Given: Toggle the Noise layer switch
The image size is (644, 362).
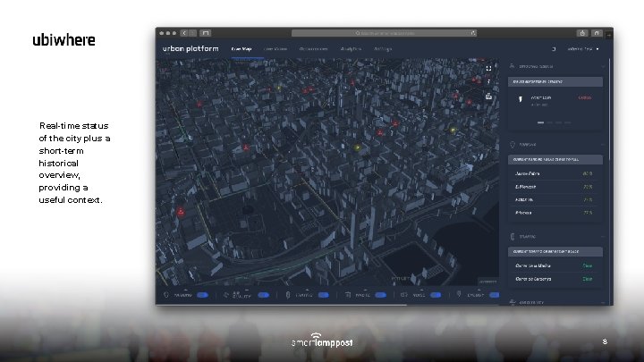Looking at the screenshot, I should pyautogui.click(x=436, y=295).
